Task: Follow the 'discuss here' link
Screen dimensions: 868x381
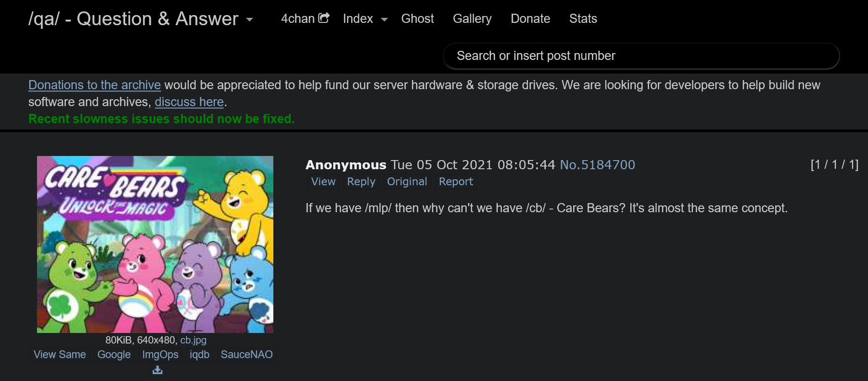Action: [189, 102]
